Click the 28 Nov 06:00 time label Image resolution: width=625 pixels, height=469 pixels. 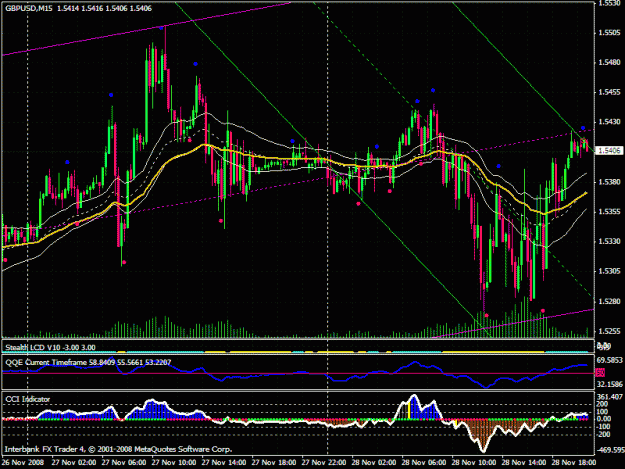[424, 463]
